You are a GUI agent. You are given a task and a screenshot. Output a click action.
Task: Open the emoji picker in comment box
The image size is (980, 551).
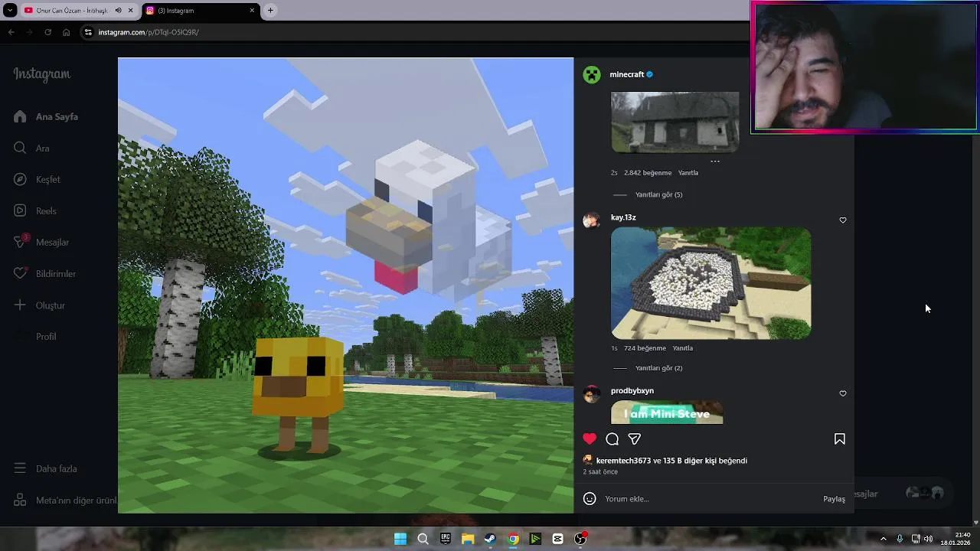(590, 499)
